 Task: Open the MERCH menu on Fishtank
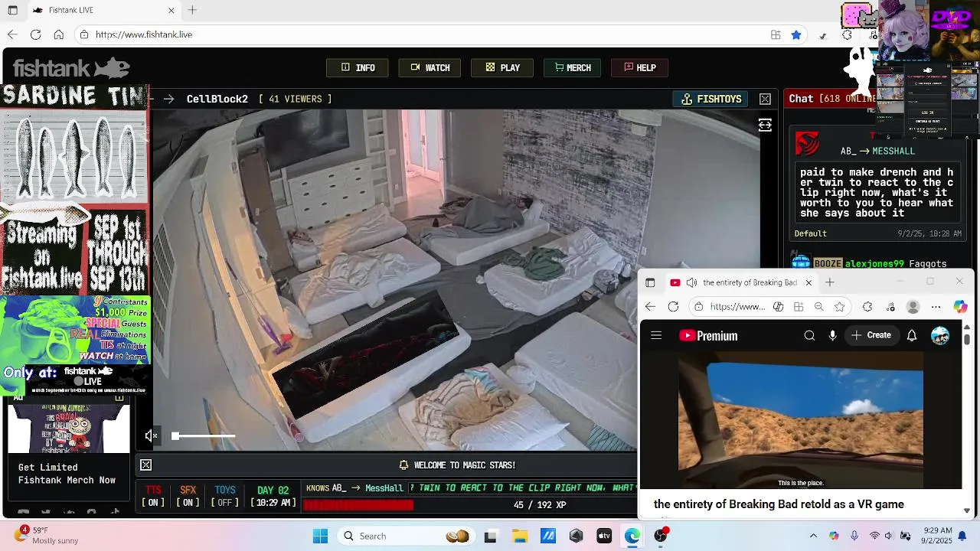(x=573, y=68)
